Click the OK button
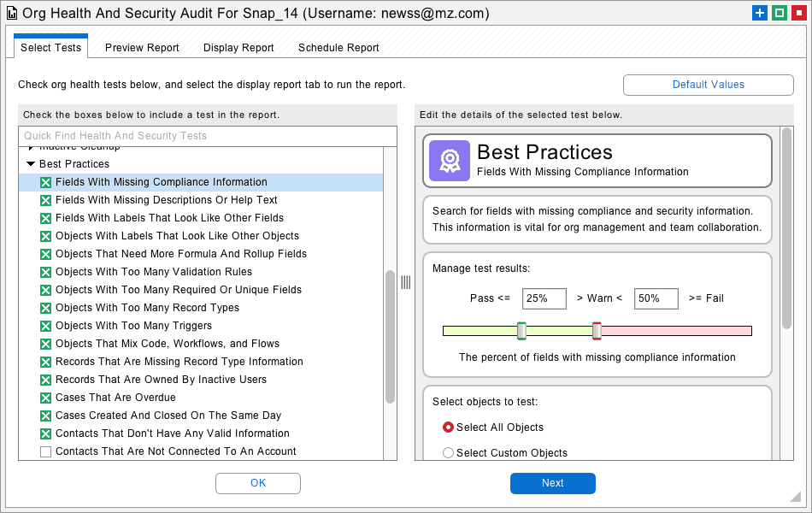 point(258,483)
